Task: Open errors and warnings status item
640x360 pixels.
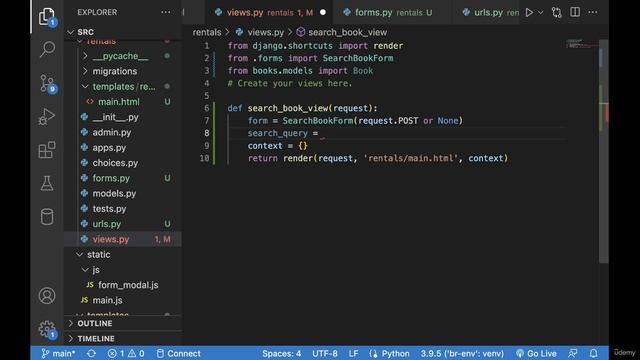Action: click(126, 353)
